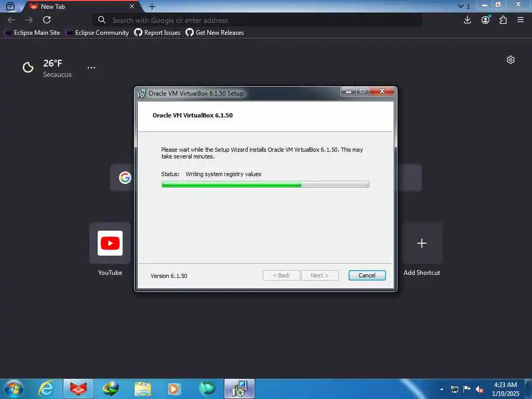Click the muted volume tray icon

coord(480,390)
